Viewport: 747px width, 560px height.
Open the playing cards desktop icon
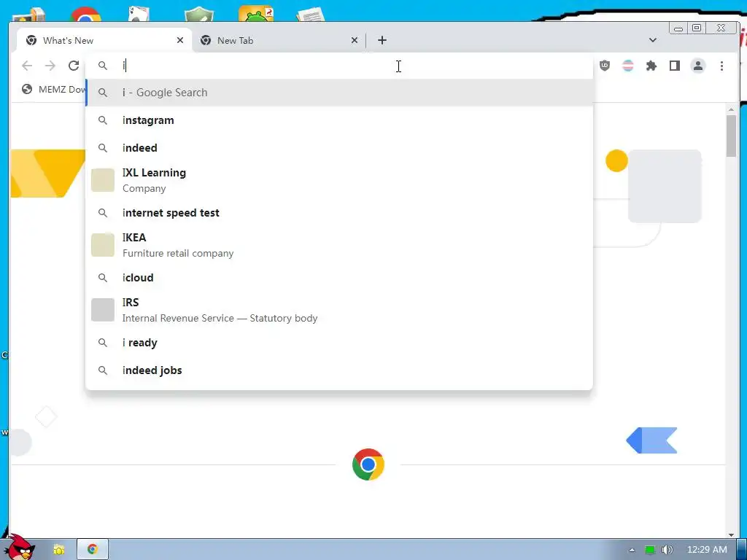[139, 15]
